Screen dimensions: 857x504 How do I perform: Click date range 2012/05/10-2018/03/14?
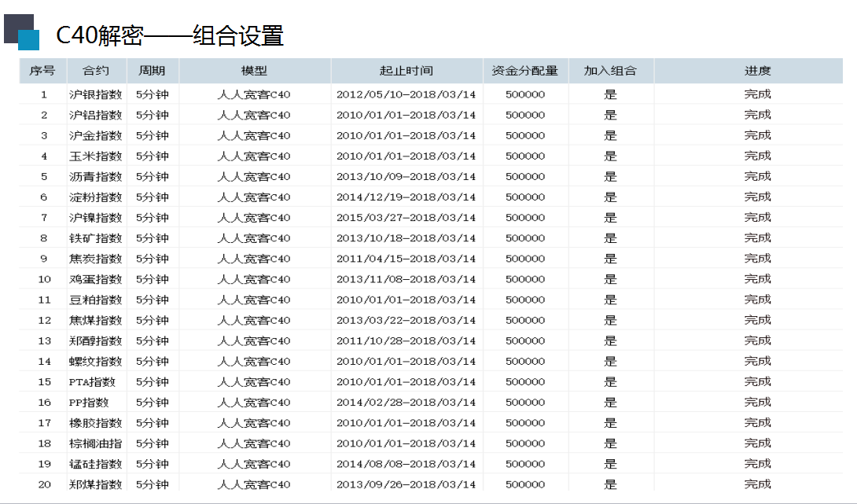coord(406,94)
